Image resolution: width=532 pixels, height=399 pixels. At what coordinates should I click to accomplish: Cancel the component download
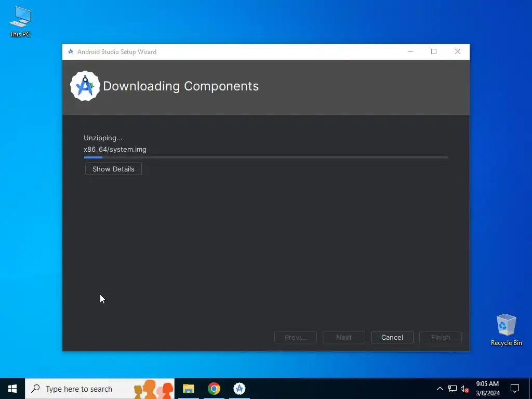[x=392, y=337]
